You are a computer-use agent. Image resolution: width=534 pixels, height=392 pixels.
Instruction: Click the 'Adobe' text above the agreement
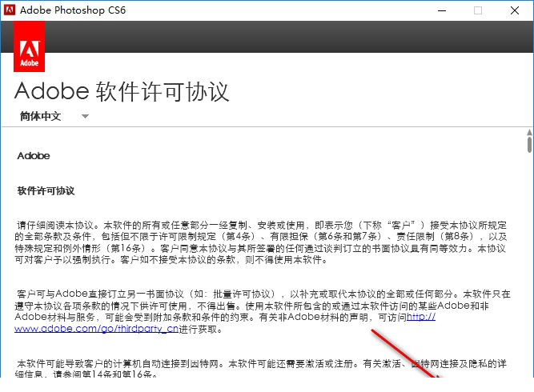[34, 156]
